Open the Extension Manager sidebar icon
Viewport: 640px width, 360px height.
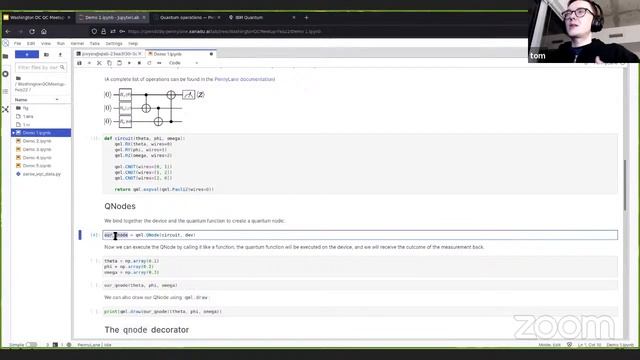pos(5,109)
